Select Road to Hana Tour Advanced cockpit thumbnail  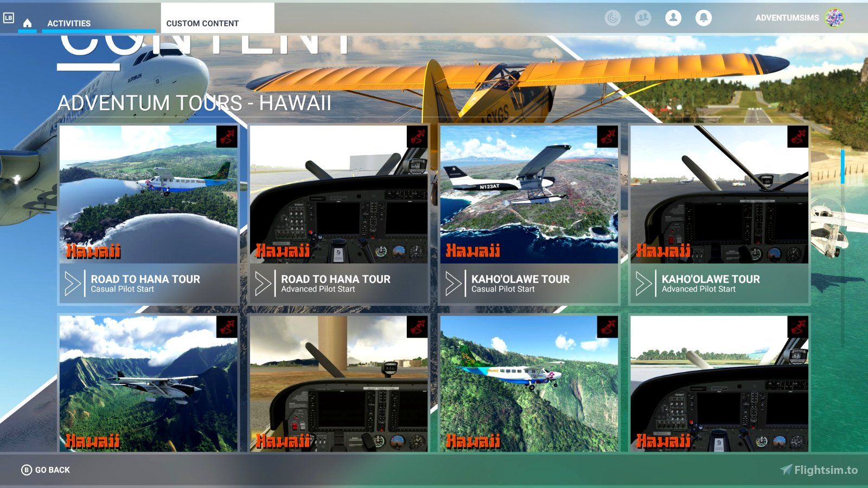coord(339,195)
